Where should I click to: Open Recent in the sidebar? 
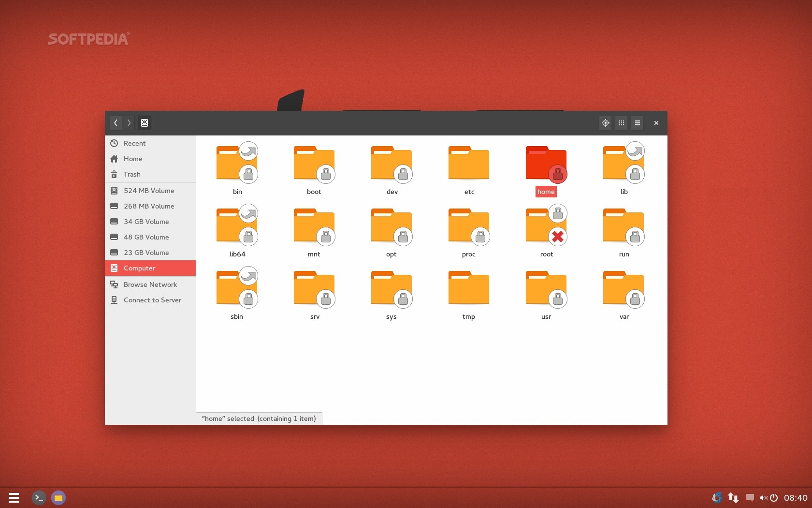(150, 143)
